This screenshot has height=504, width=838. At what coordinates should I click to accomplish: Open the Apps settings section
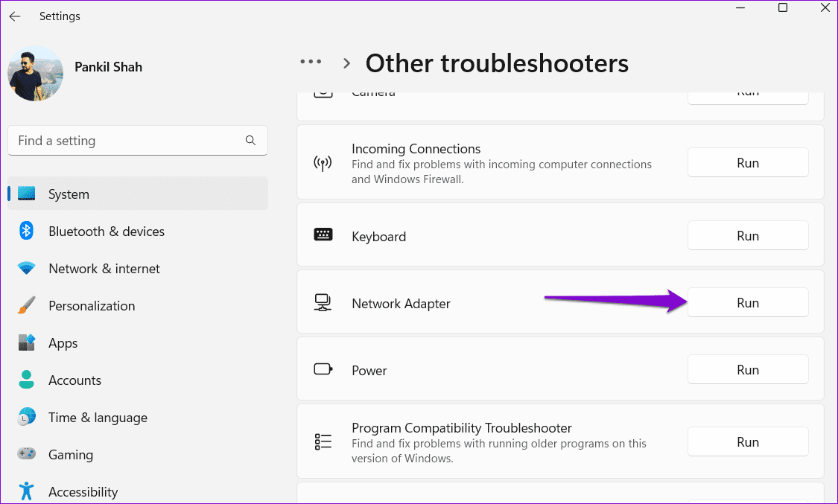pyautogui.click(x=63, y=343)
